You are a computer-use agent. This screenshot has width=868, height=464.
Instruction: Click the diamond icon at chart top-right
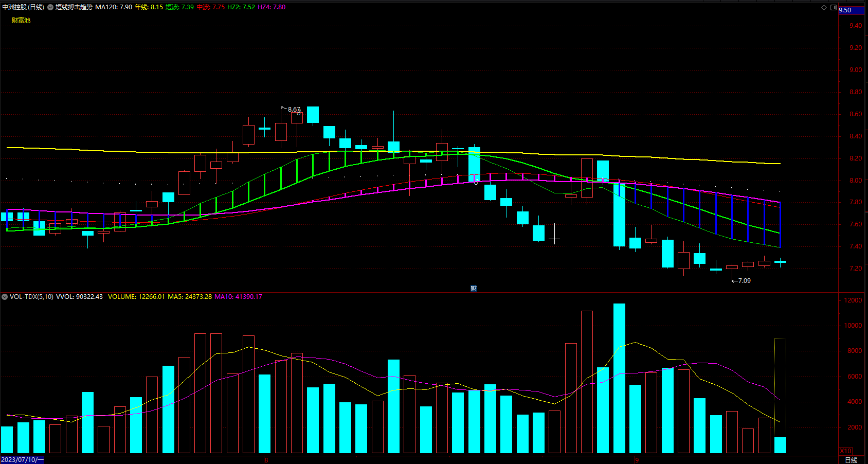824,7
